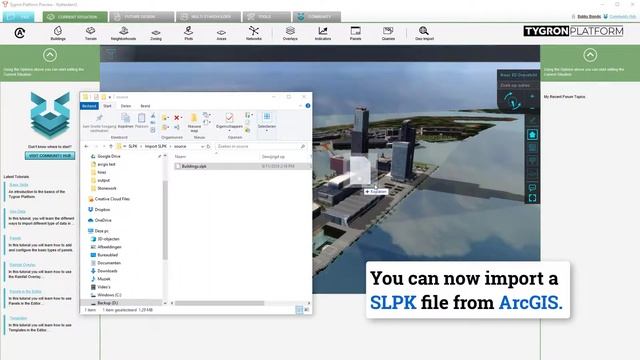Open Bestand tab in Explorer
Image resolution: width=640 pixels, height=360 pixels.
(89, 106)
